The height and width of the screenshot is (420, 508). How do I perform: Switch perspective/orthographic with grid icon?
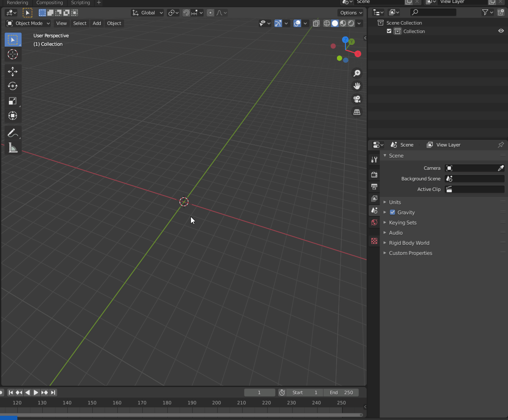coord(357,112)
